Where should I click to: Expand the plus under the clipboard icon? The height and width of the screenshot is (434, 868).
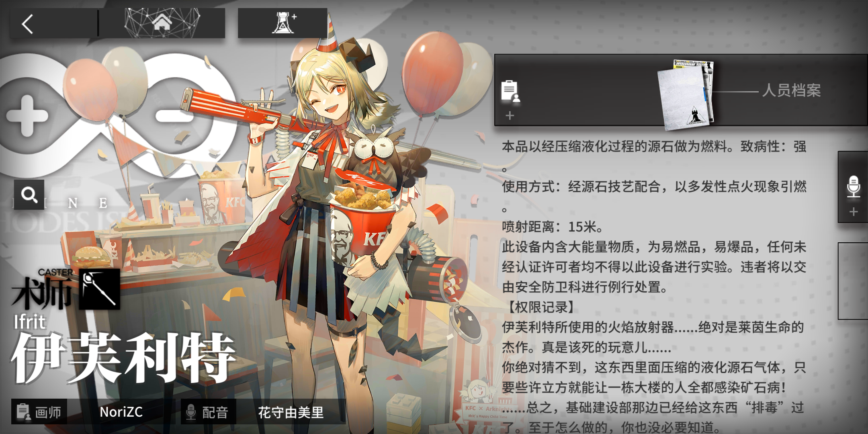[x=510, y=116]
